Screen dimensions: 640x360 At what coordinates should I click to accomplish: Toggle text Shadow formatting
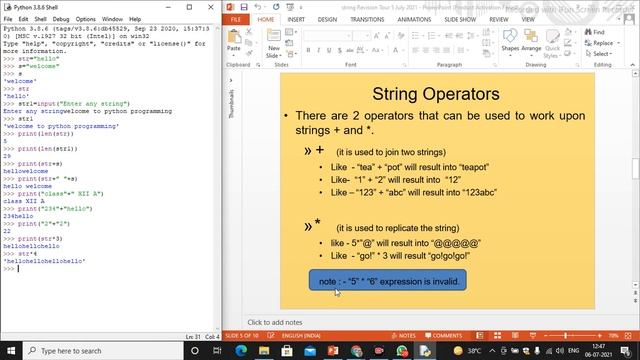point(339,50)
